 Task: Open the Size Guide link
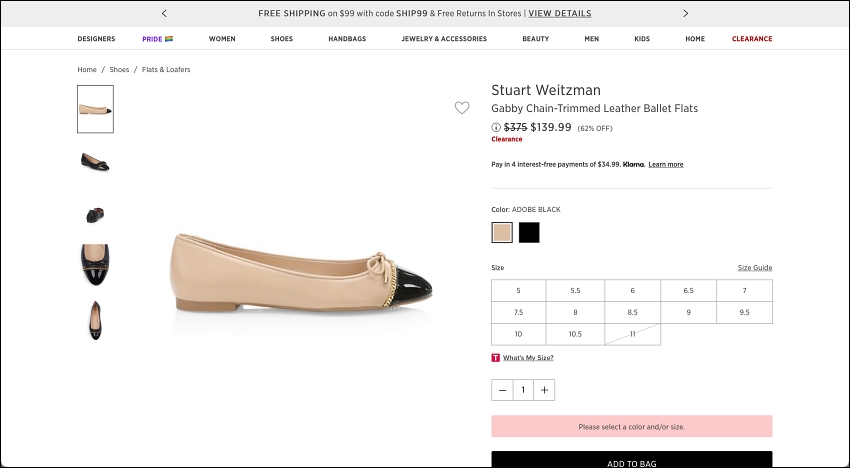point(755,268)
